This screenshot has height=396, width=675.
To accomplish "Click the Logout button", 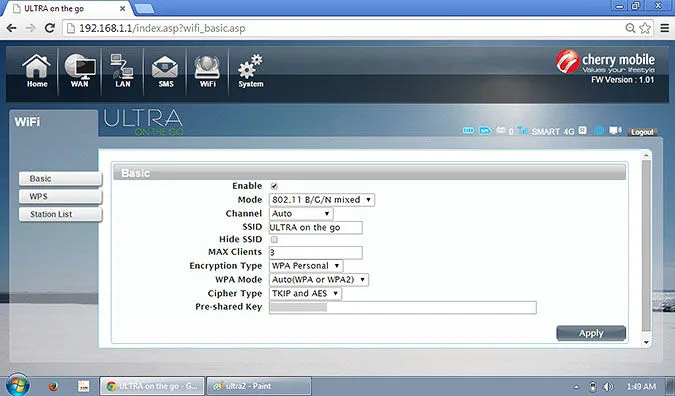I will (x=642, y=132).
